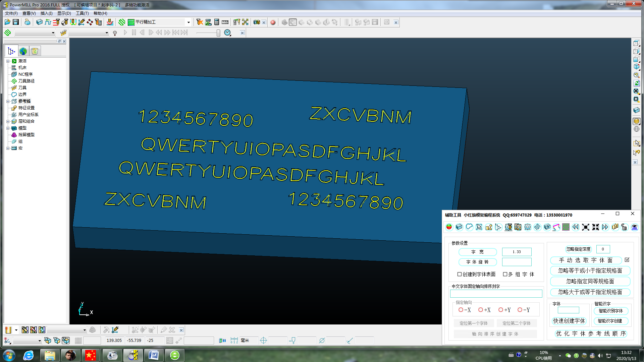Click the print icon in main toolbar

[28, 22]
